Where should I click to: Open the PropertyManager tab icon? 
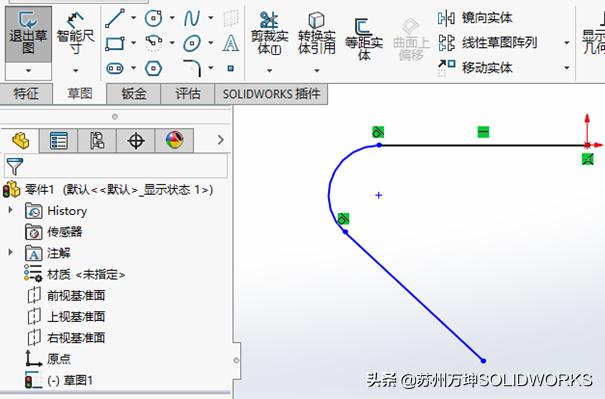59,140
